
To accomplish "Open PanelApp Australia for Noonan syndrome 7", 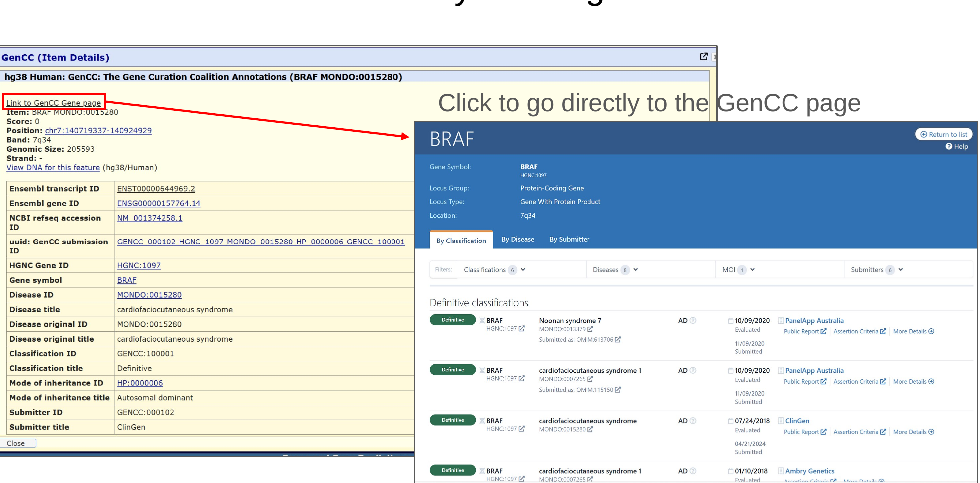I will point(814,321).
